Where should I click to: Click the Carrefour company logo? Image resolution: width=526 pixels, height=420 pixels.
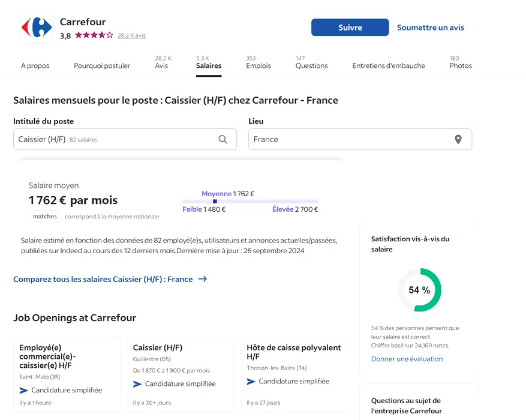tap(37, 28)
